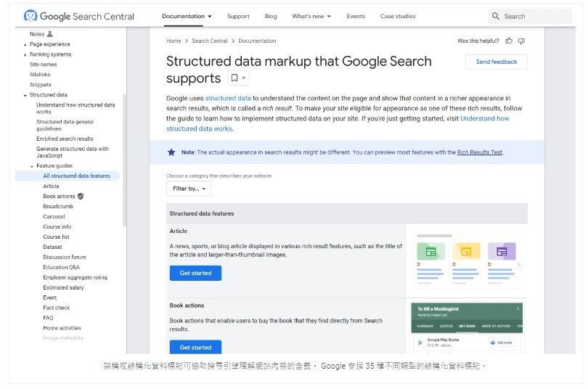Open Estimated salary in the sidebar

click(63, 287)
